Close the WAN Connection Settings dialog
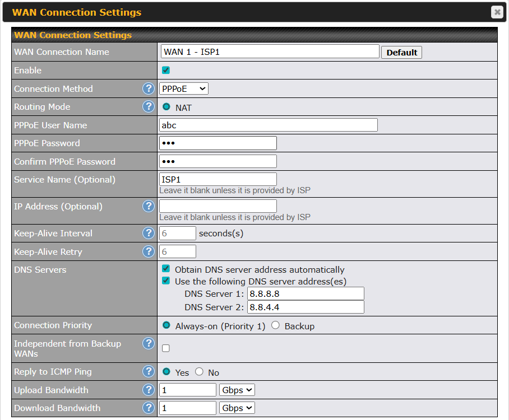Image resolution: width=509 pixels, height=420 pixels. (x=497, y=12)
